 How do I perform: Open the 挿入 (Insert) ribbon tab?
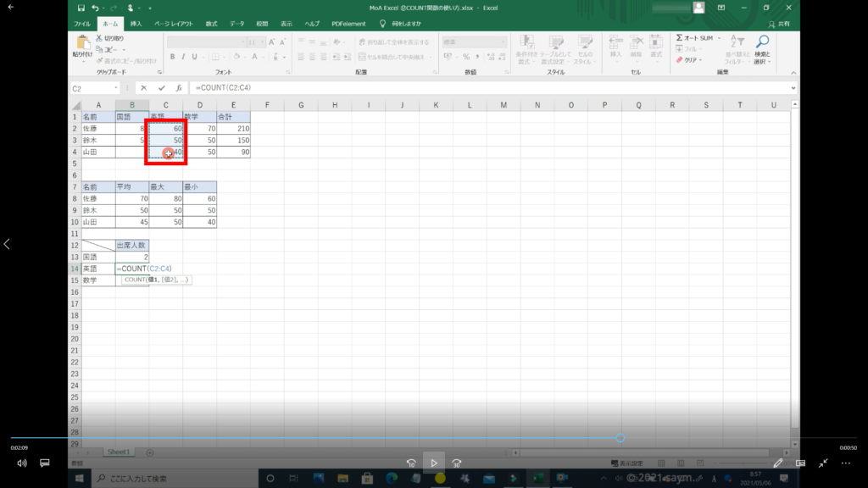136,24
